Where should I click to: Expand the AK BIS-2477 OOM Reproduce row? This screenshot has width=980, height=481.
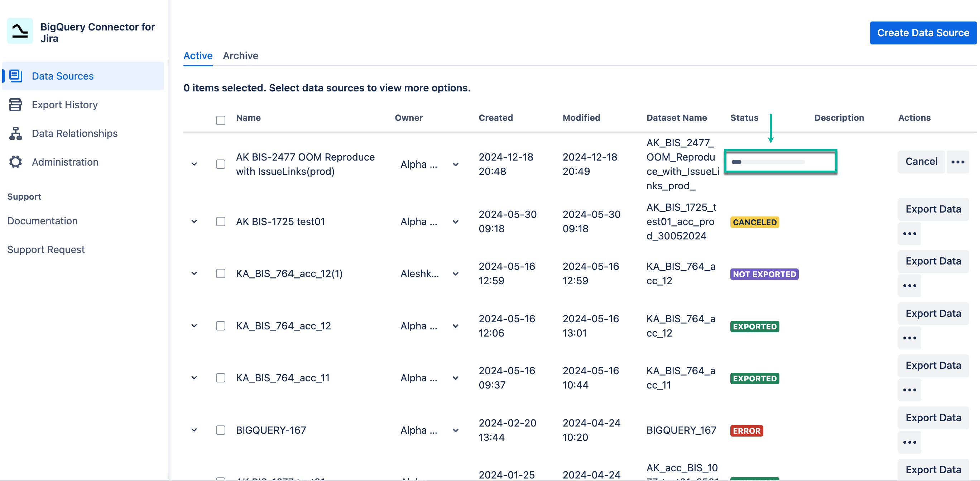pos(194,164)
